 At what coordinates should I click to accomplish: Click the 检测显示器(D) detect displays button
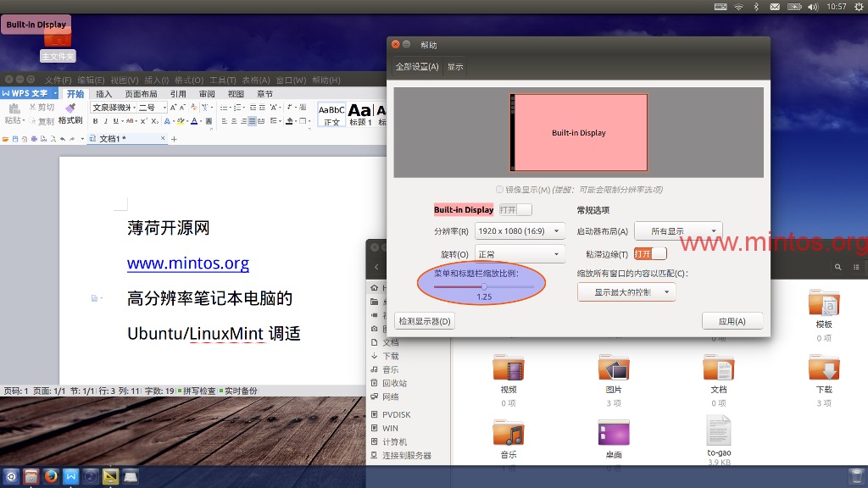pyautogui.click(x=425, y=321)
